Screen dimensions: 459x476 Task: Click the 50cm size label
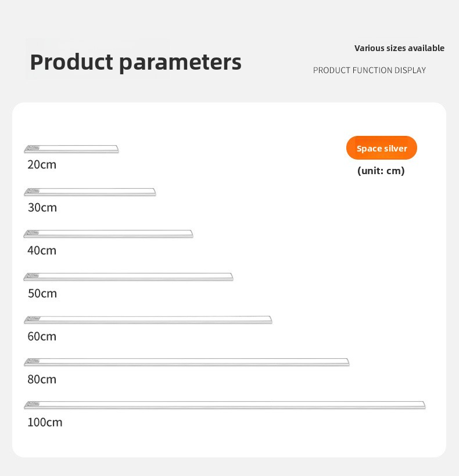point(42,293)
